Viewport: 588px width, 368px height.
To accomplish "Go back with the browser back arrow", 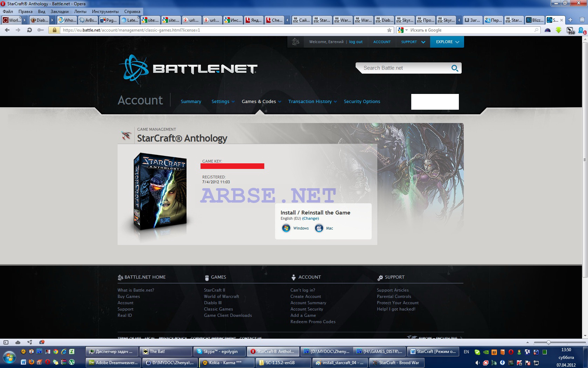I will (7, 30).
